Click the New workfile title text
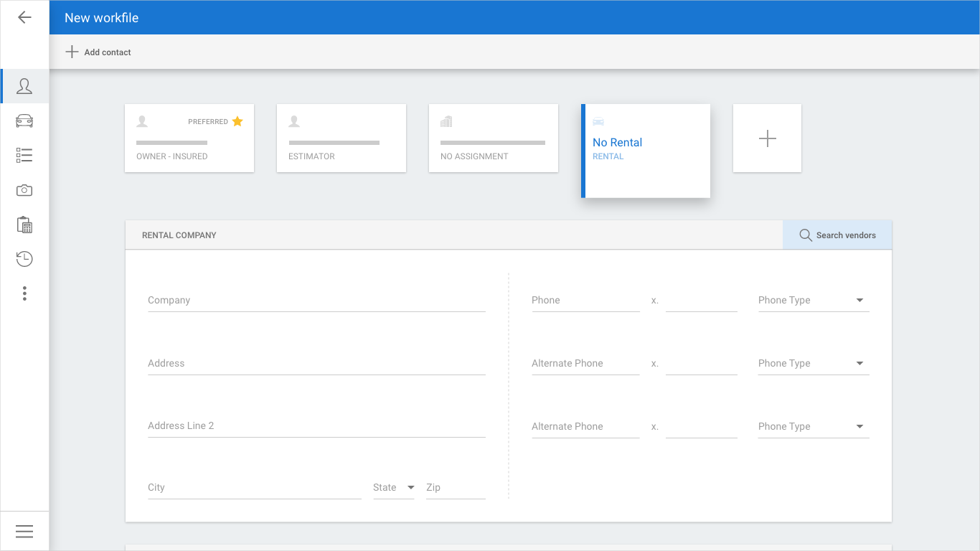Viewport: 980px width, 551px height. pos(101,18)
